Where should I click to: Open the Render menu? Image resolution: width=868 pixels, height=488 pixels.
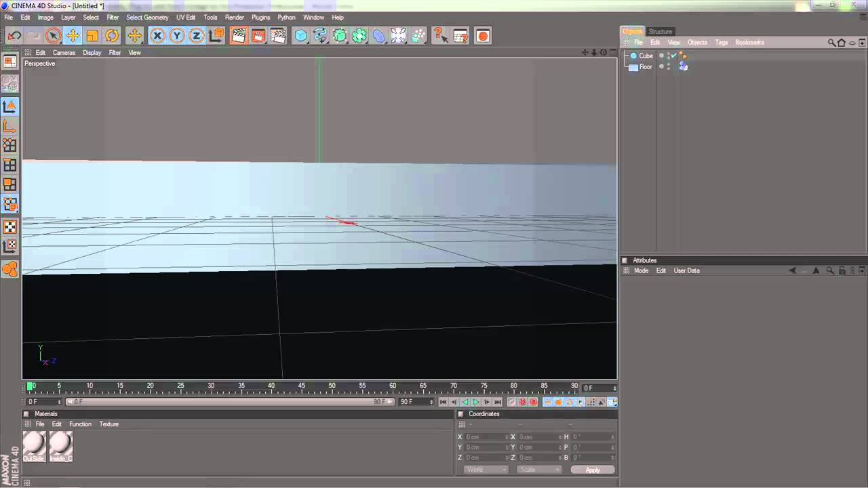point(235,18)
